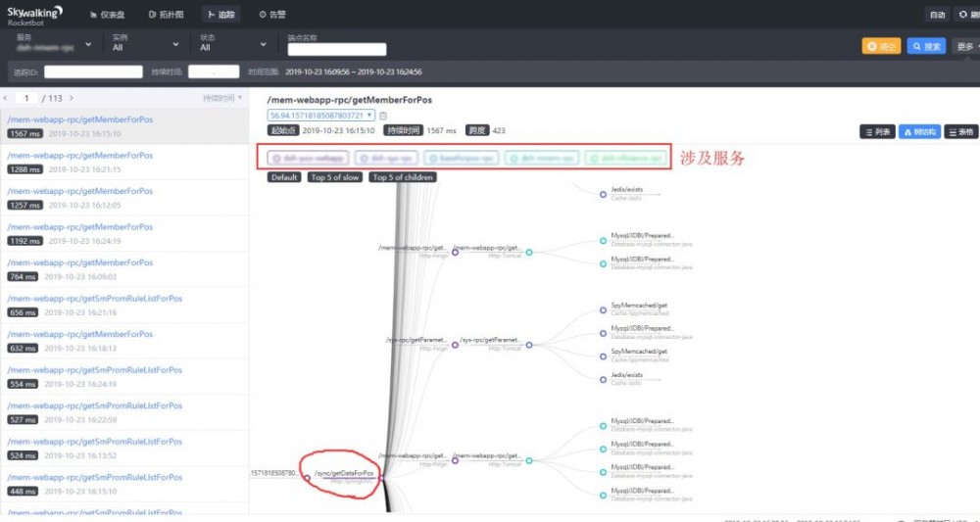Select the 448 ms getSmPromRuleListForPos trace

click(x=124, y=484)
